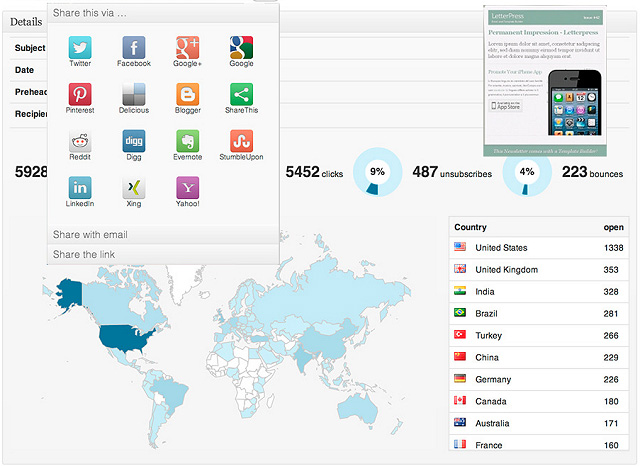The width and height of the screenshot is (640, 466).
Task: Click the Date row label
Action: tap(24, 70)
